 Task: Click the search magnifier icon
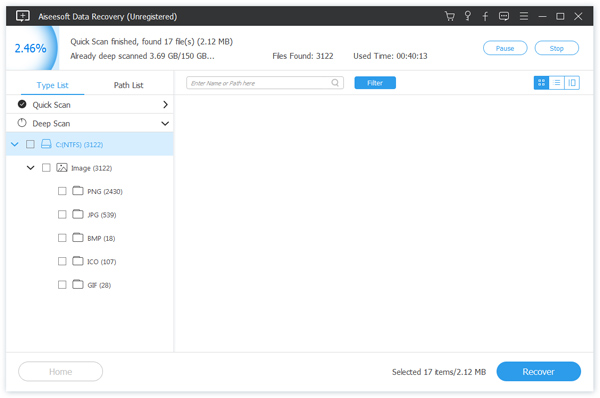coord(335,83)
